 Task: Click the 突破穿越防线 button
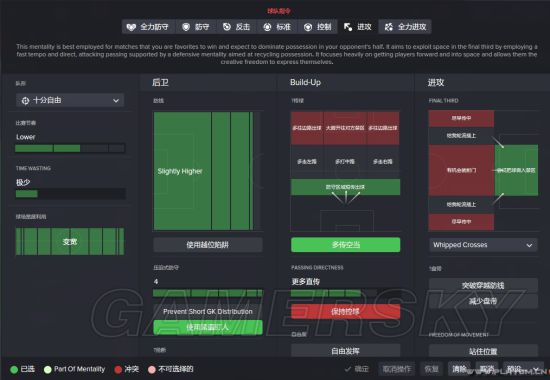[483, 285]
